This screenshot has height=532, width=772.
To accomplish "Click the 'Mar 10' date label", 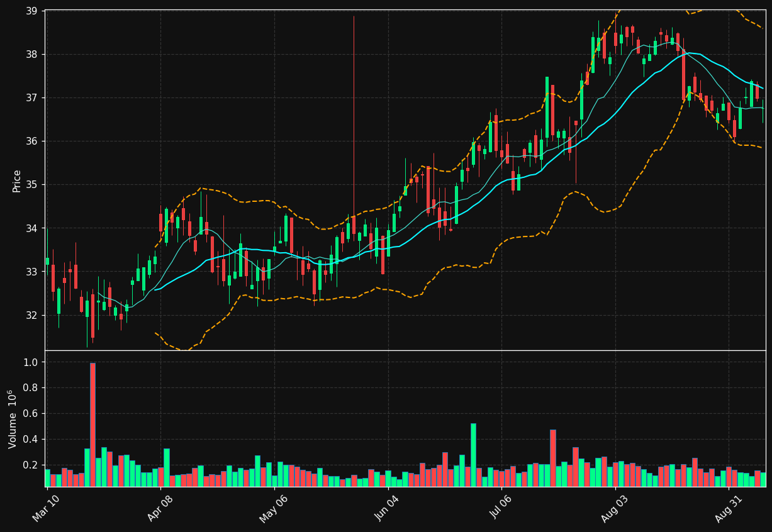I will [45, 508].
